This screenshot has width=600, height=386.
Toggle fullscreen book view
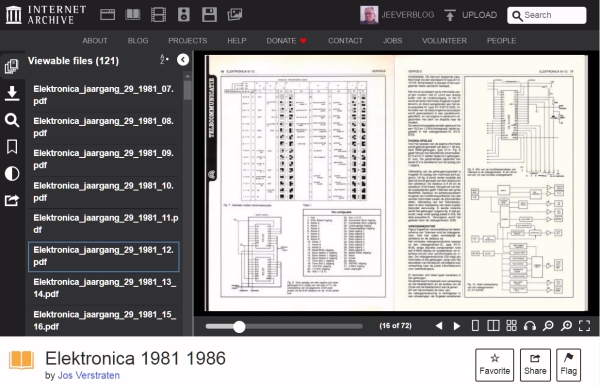point(584,326)
